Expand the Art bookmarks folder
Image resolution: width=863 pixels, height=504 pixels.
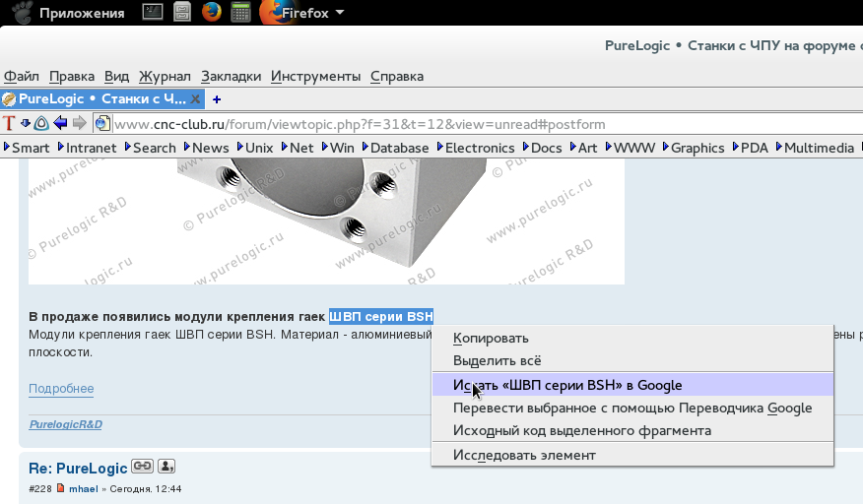point(583,148)
